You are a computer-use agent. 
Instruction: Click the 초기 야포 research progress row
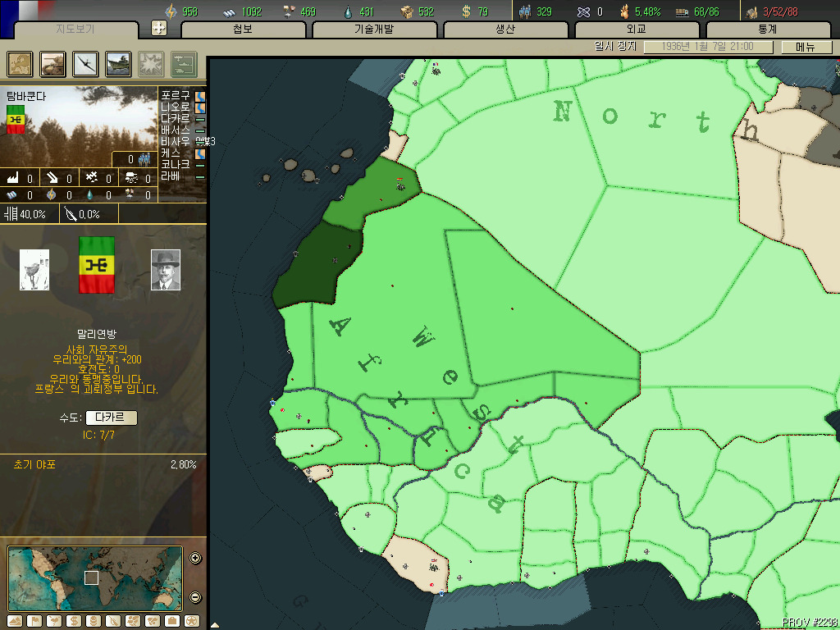(103, 464)
